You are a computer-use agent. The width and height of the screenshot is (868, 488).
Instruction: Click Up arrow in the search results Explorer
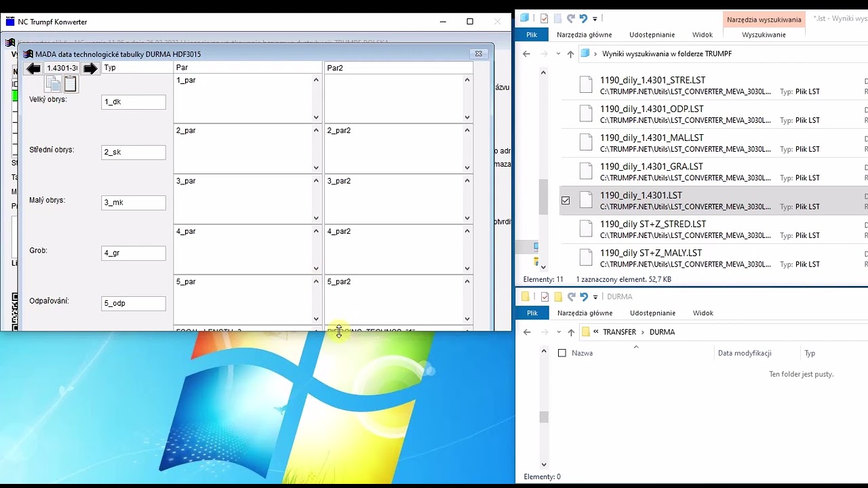570,54
